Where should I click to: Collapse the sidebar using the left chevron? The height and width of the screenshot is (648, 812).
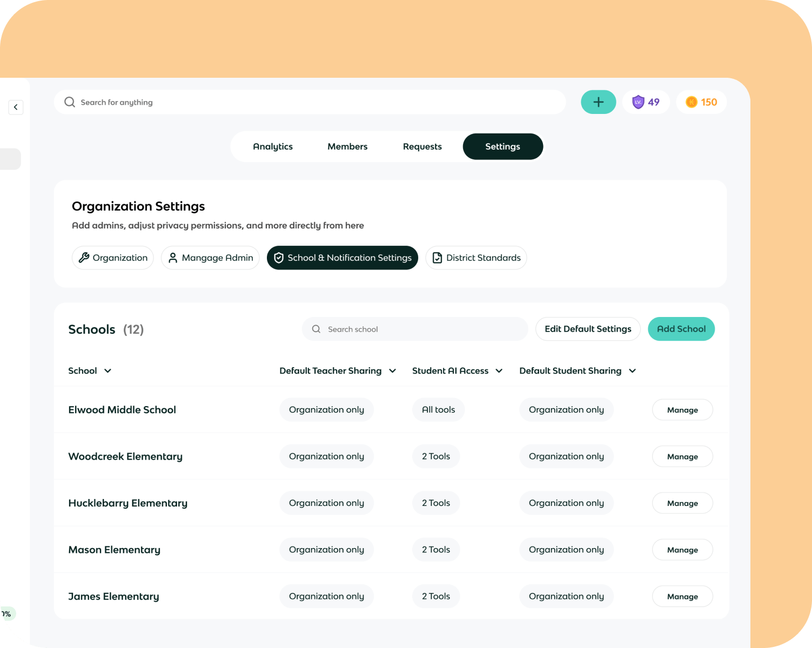(16, 107)
